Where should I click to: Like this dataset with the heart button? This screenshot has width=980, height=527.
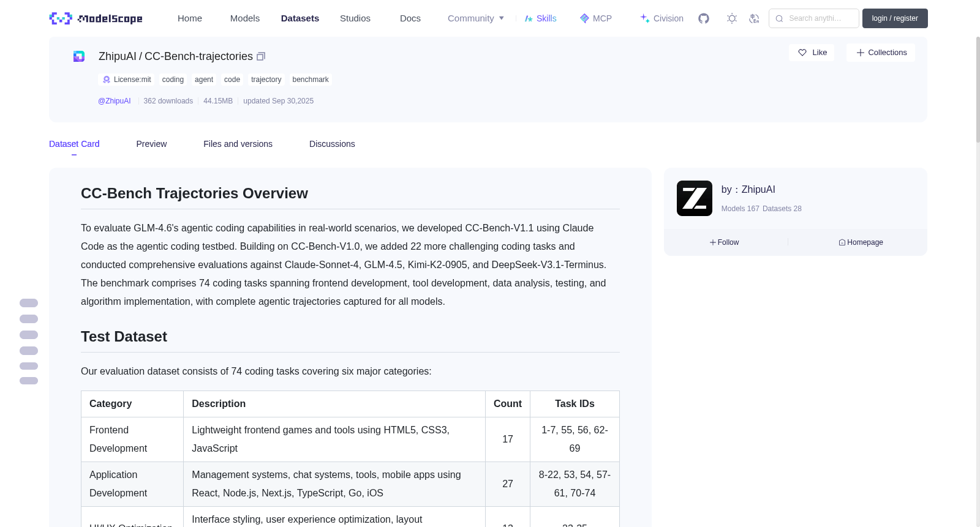click(x=812, y=53)
